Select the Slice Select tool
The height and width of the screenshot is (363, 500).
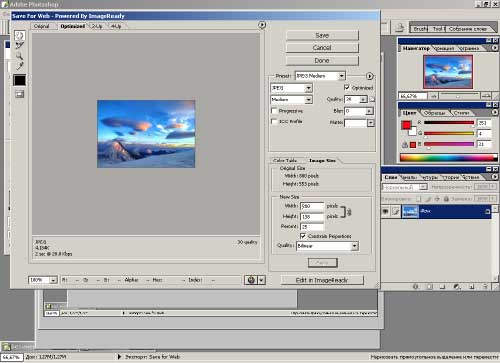pyautogui.click(x=20, y=46)
